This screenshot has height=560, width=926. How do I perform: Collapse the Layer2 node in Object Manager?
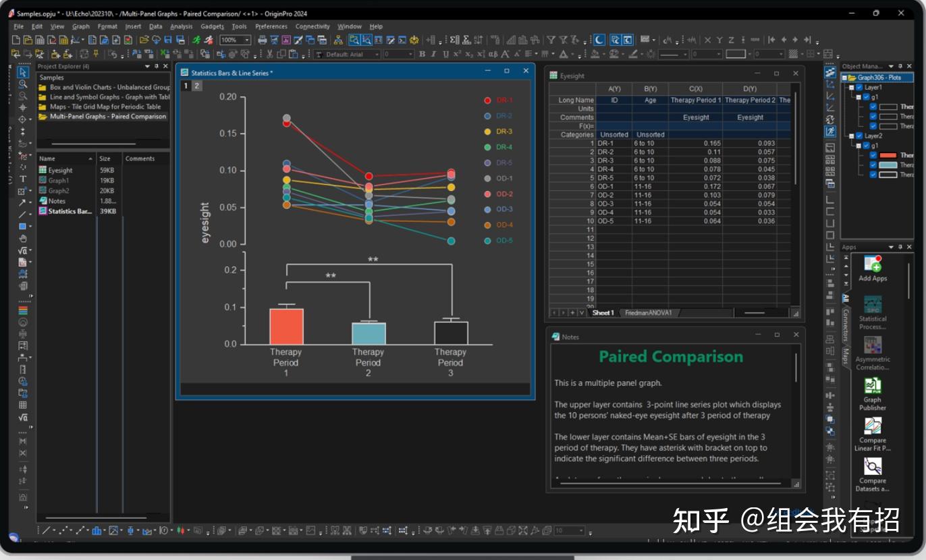[x=852, y=136]
